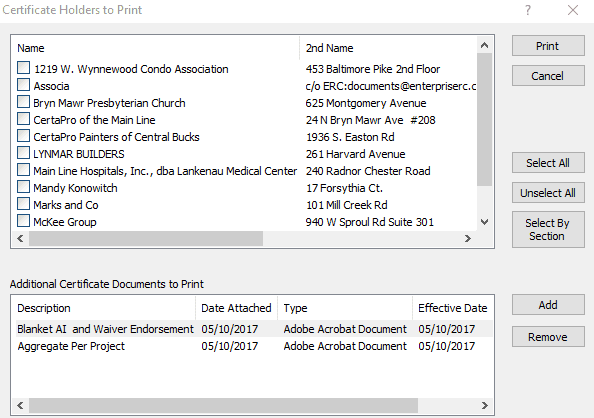594x418 pixels.
Task: Click Mandy Konowitch name text
Action: coord(75,188)
